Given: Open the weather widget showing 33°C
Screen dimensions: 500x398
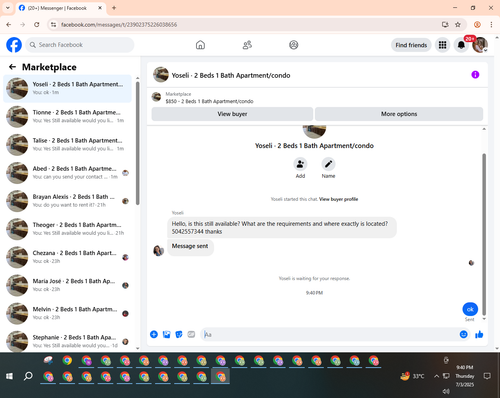Looking at the screenshot, I should [x=412, y=376].
